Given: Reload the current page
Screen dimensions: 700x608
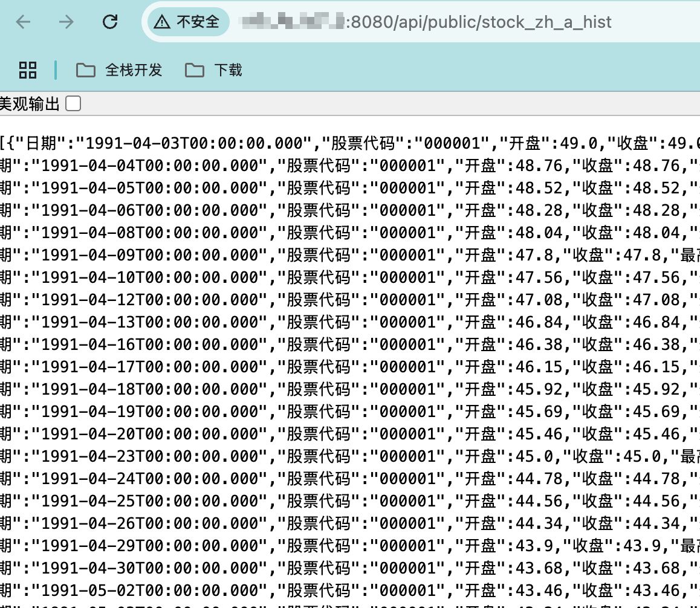Looking at the screenshot, I should click(x=110, y=22).
